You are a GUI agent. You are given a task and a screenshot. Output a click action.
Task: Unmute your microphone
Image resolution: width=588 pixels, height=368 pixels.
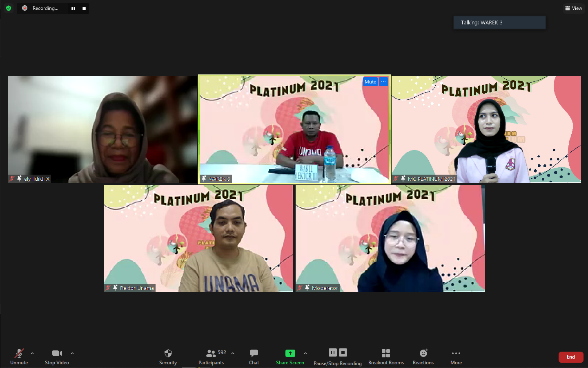tap(19, 354)
